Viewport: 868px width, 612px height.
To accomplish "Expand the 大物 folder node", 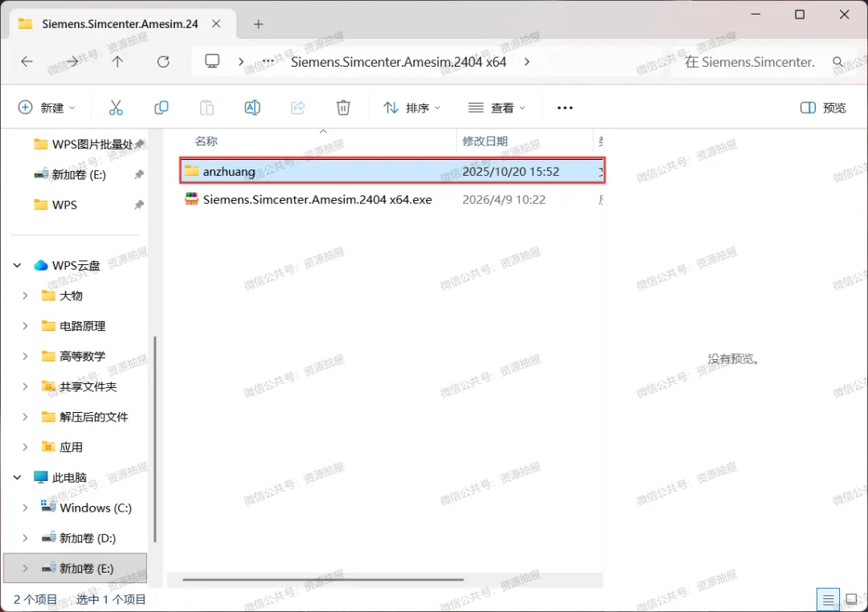I will click(x=25, y=296).
